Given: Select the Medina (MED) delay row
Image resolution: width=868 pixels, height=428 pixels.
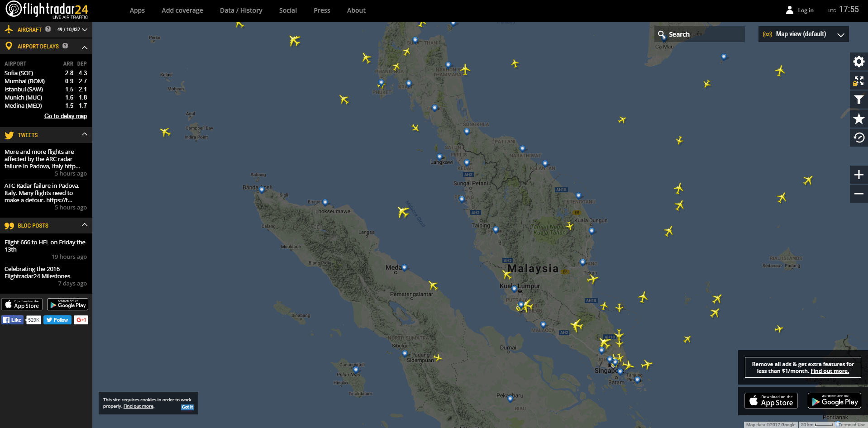Looking at the screenshot, I should [46, 105].
